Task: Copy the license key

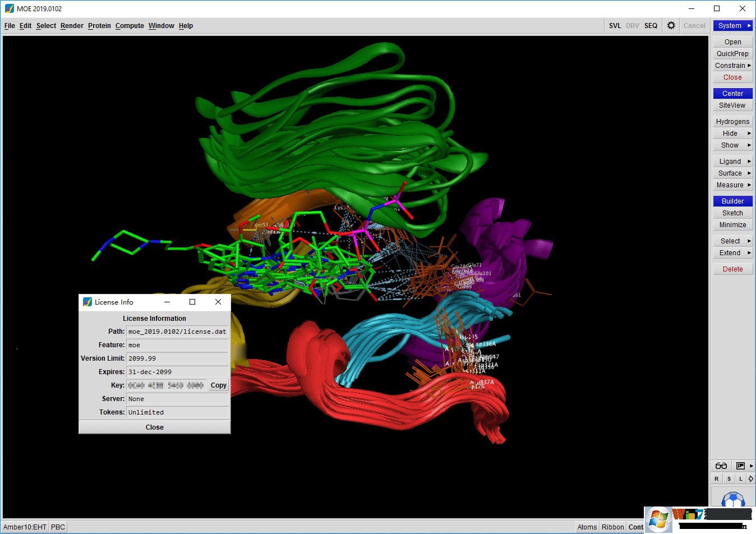Action: [x=218, y=385]
